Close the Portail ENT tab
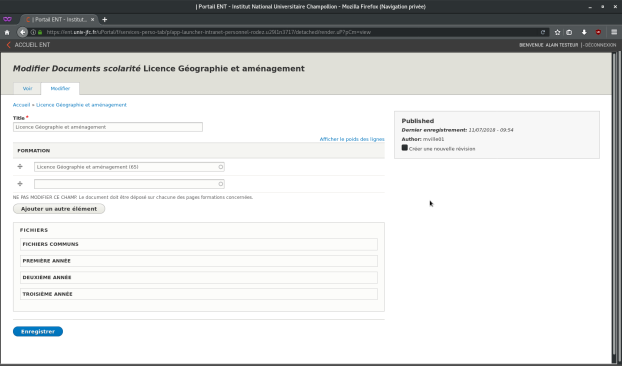The width and height of the screenshot is (622, 366). click(x=92, y=19)
